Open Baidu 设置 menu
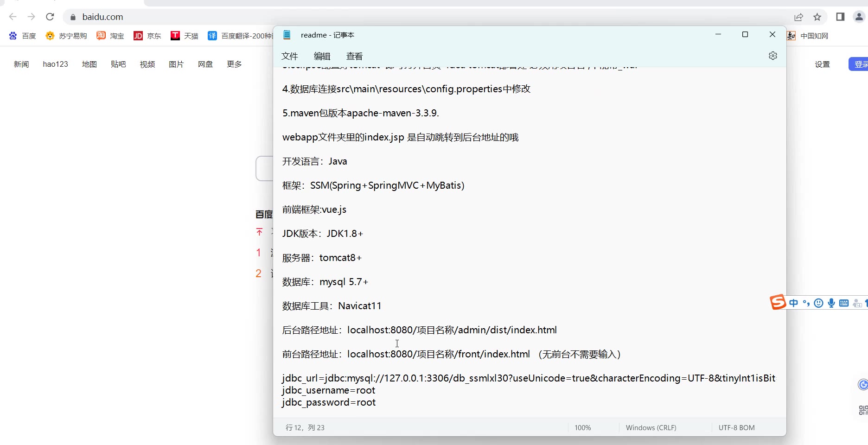This screenshot has height=445, width=868. coord(823,64)
